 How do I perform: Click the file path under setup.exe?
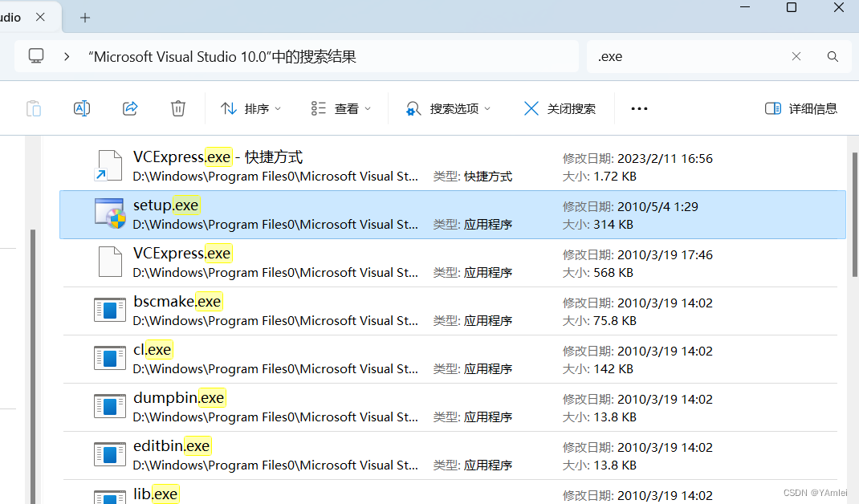point(275,225)
